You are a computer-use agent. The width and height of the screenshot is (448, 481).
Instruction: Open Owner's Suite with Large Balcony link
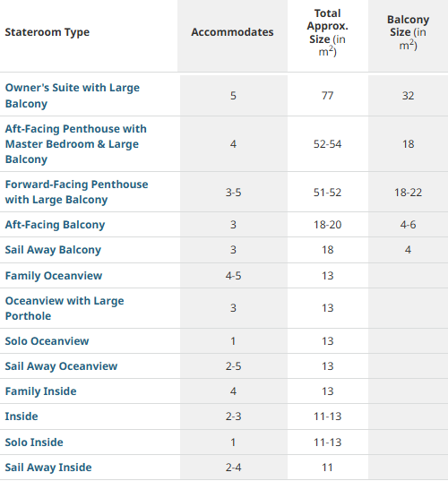point(73,96)
